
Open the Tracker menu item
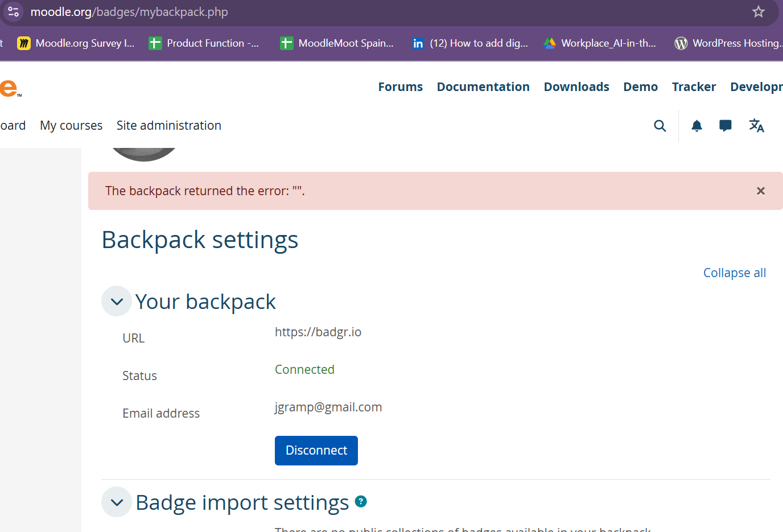(694, 87)
